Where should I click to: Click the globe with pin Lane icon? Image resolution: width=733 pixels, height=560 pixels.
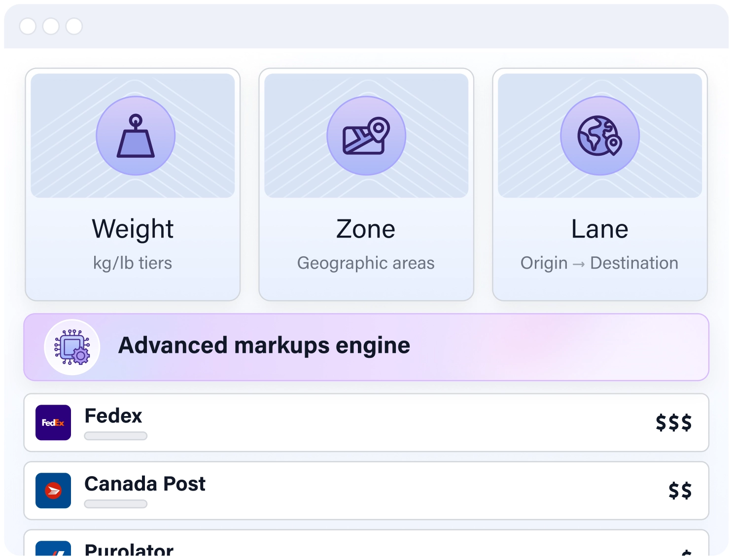point(600,136)
